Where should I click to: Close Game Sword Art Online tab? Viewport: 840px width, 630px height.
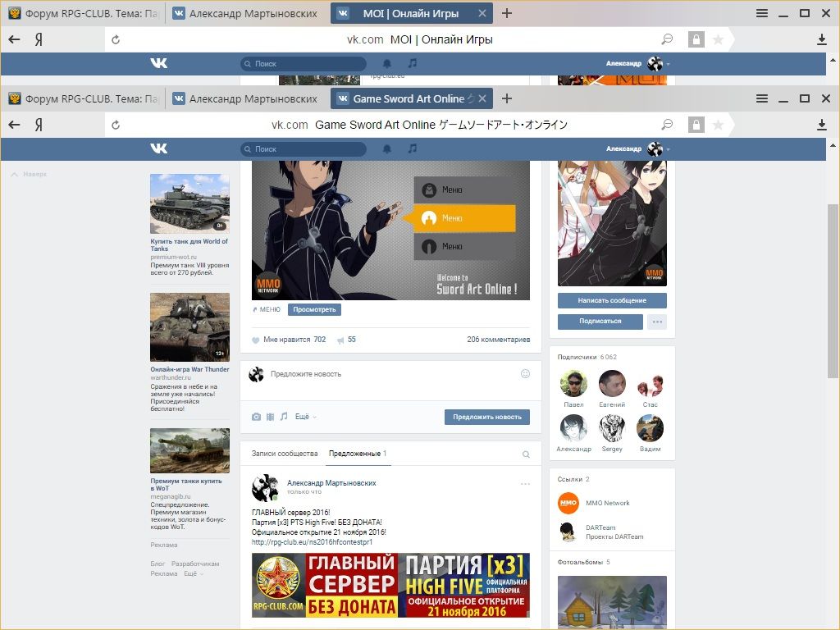tap(482, 98)
